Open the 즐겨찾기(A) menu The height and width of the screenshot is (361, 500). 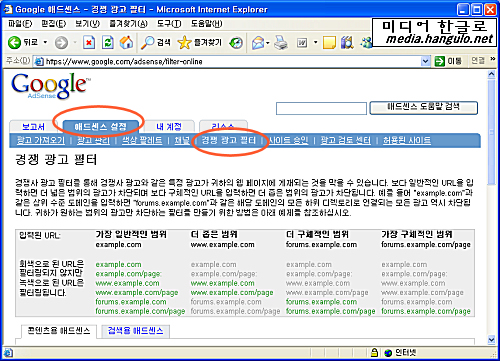128,24
